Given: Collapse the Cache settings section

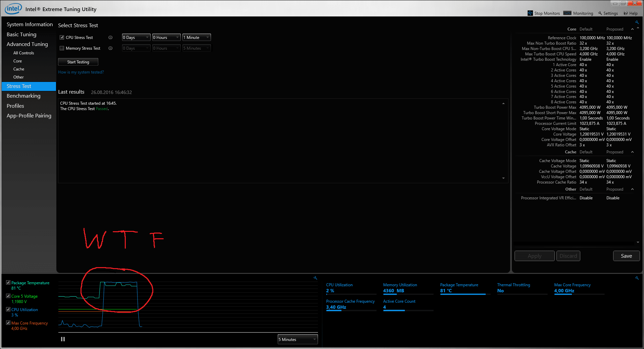Looking at the screenshot, I should click(x=632, y=152).
